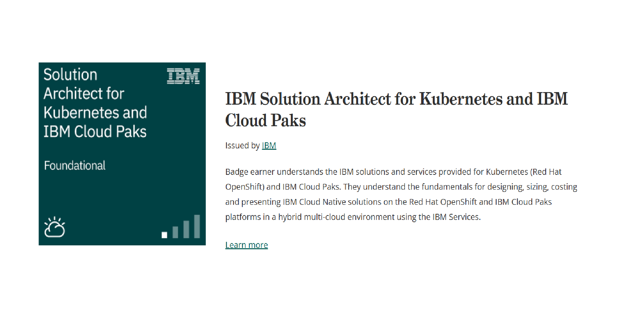Click the third bar in the level indicator
Viewport: 644px width, 322px height.
click(x=186, y=229)
